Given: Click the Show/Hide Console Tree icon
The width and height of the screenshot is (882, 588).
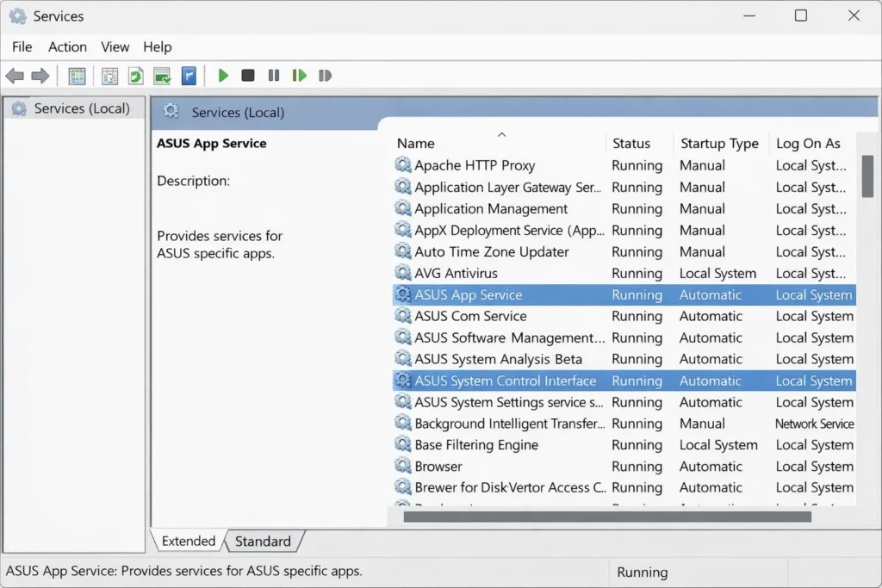Looking at the screenshot, I should pyautogui.click(x=77, y=76).
